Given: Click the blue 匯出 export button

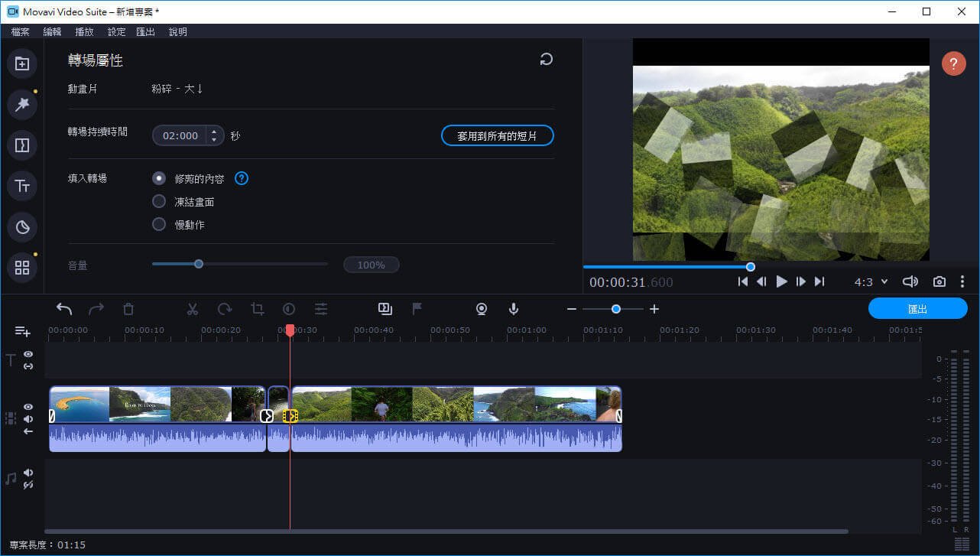Looking at the screenshot, I should coord(917,308).
